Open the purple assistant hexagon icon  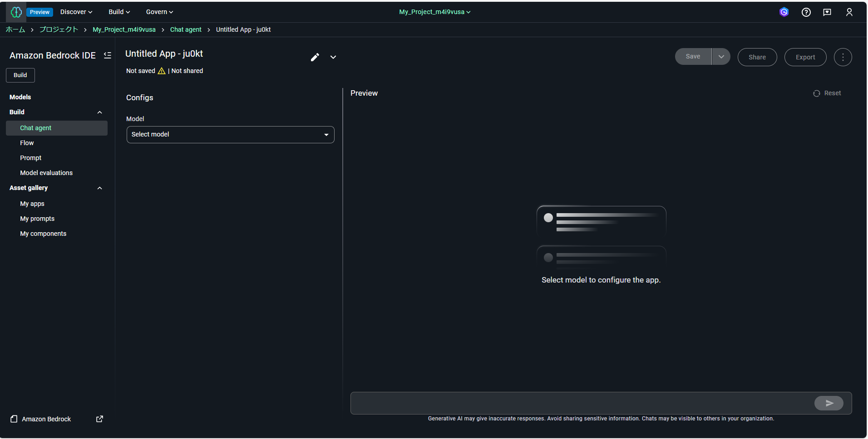coord(784,12)
